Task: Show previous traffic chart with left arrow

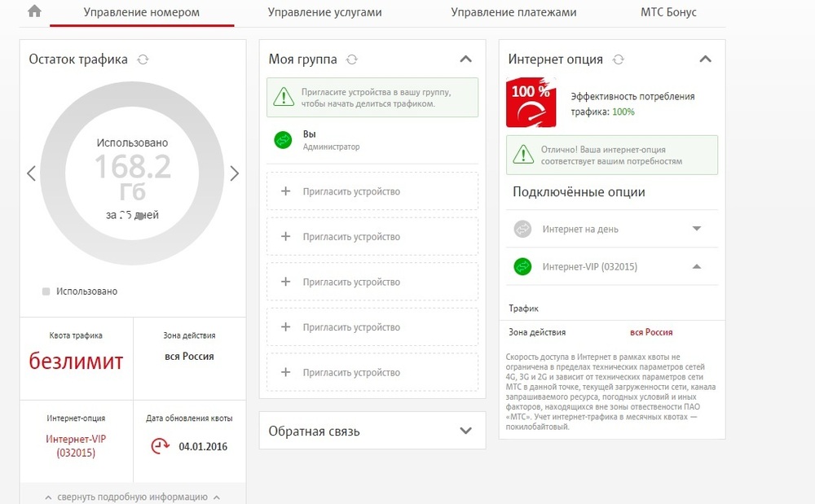Action: pyautogui.click(x=31, y=173)
